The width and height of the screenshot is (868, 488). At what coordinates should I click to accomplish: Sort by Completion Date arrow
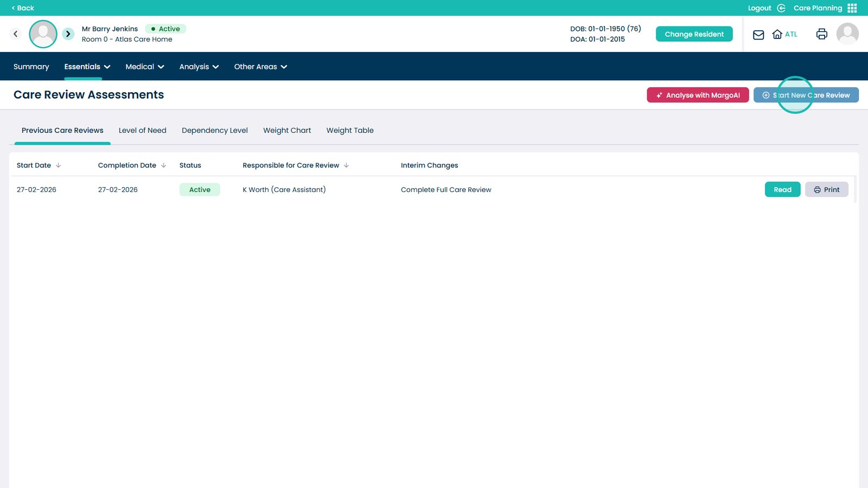(163, 165)
